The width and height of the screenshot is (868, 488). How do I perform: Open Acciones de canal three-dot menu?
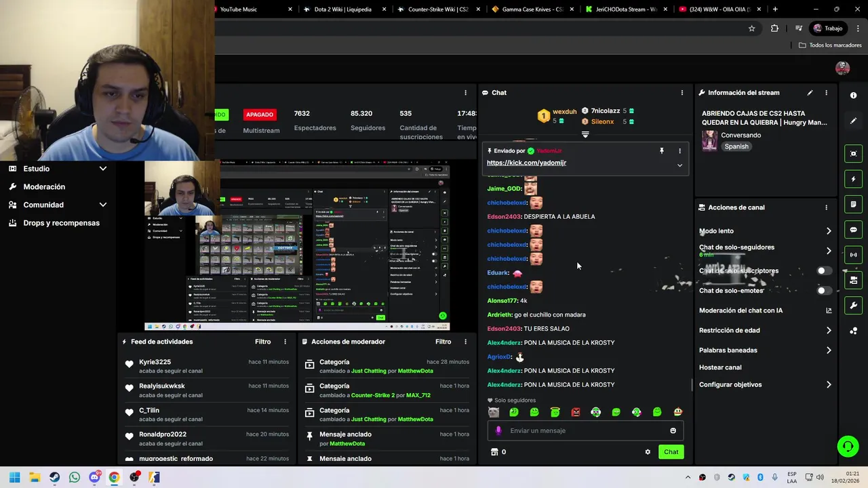[826, 207]
